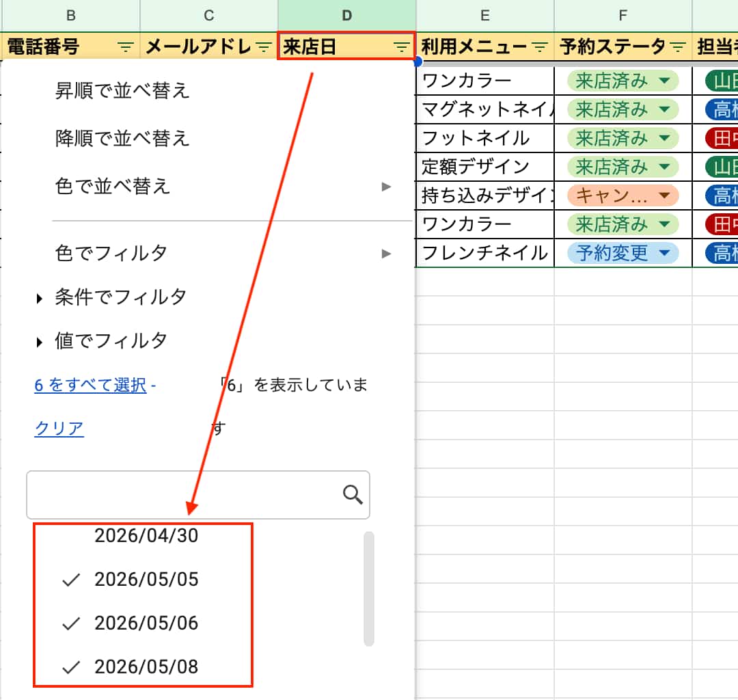The height and width of the screenshot is (700, 738).
Task: Select column E header
Action: [484, 16]
